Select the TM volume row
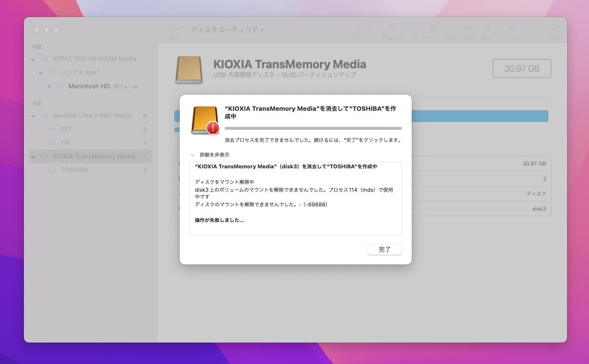 (x=90, y=142)
